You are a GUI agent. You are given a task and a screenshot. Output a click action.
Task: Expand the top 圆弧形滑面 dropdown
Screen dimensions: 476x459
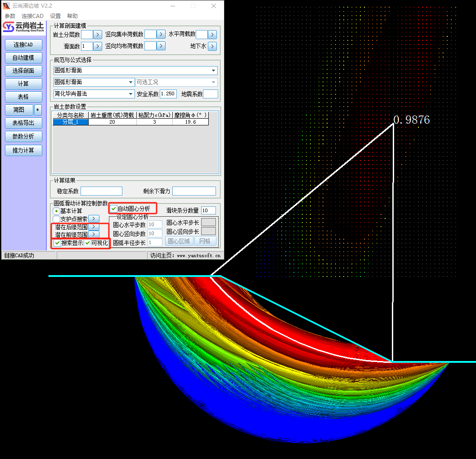(x=213, y=71)
